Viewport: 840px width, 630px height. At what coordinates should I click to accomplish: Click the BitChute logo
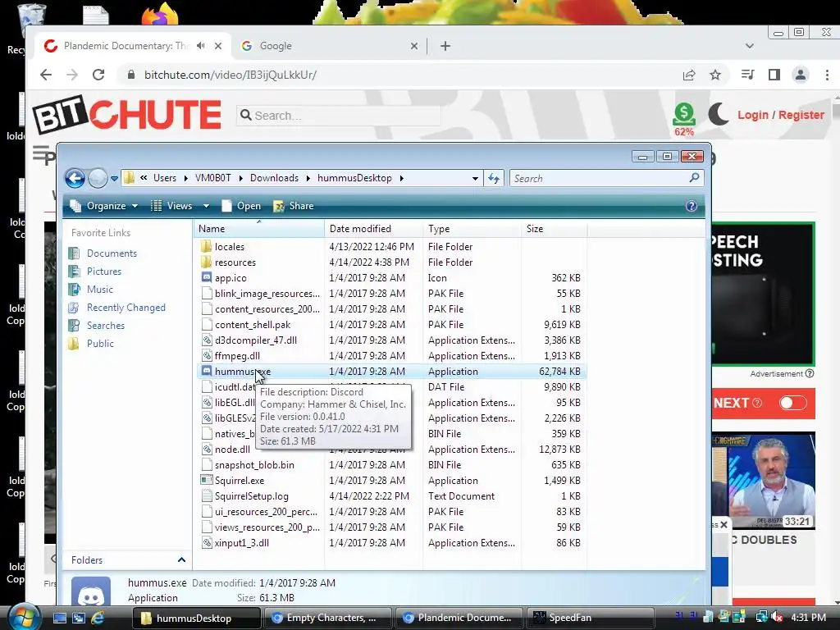coord(126,114)
